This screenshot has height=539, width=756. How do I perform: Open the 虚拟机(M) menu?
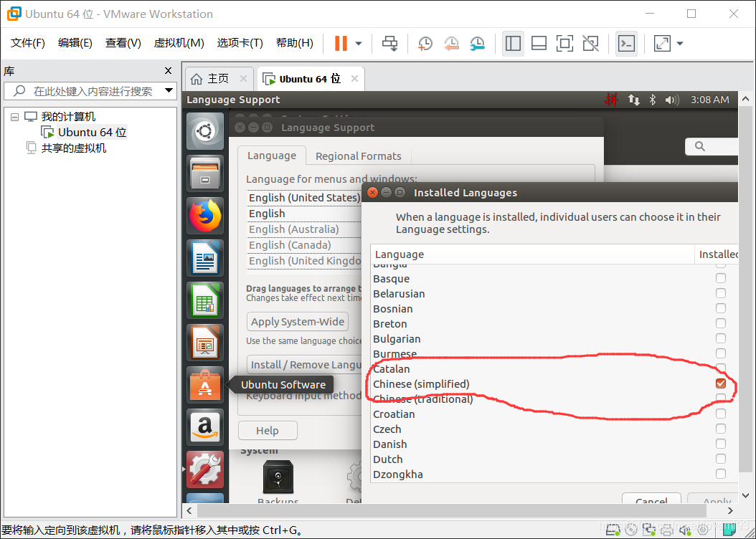click(x=179, y=43)
